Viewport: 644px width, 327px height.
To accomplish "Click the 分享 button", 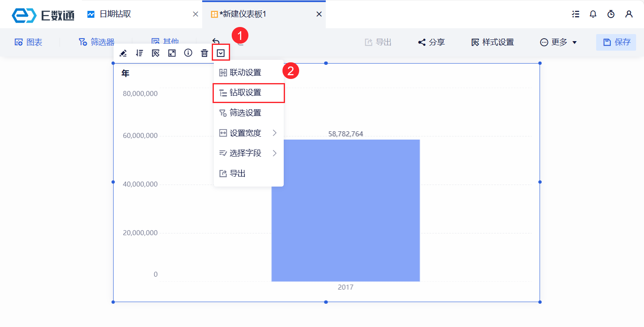I will 431,42.
